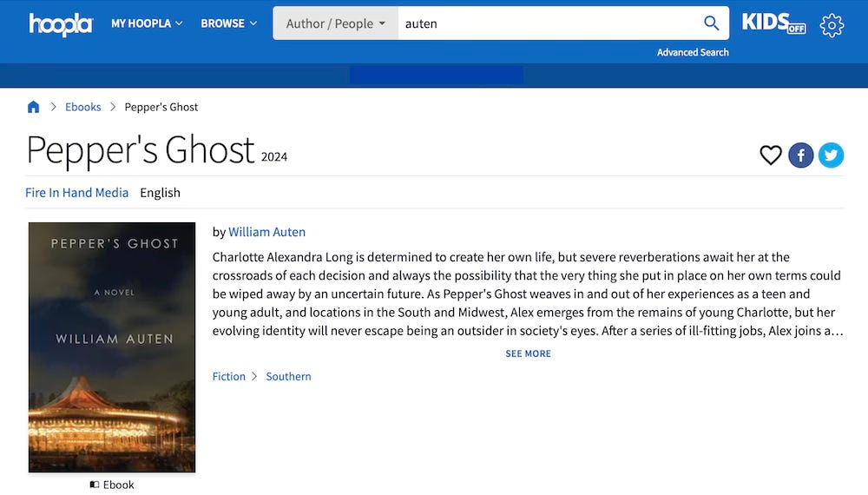868x495 pixels.
Task: Click the Pepper's Ghost page title
Action: click(141, 149)
